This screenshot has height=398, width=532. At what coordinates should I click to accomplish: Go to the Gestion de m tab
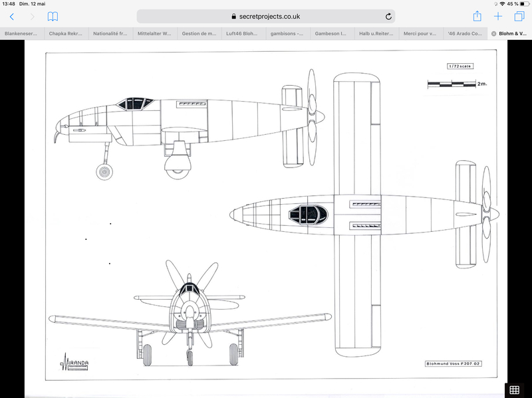[199, 33]
